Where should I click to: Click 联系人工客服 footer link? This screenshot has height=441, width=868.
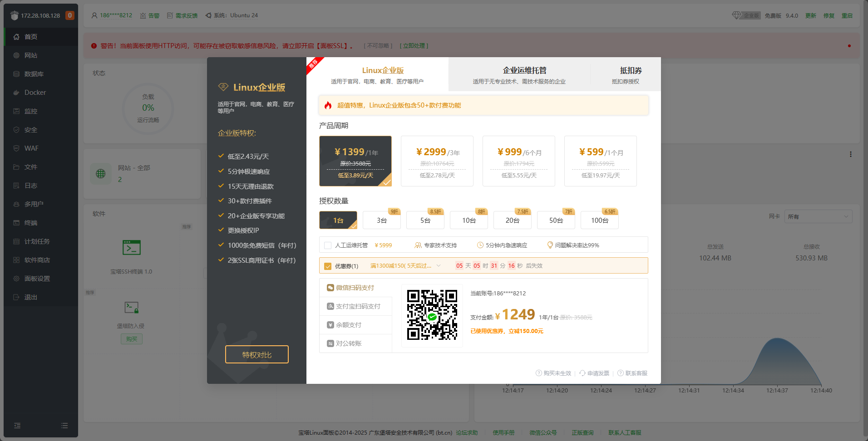pos(625,433)
